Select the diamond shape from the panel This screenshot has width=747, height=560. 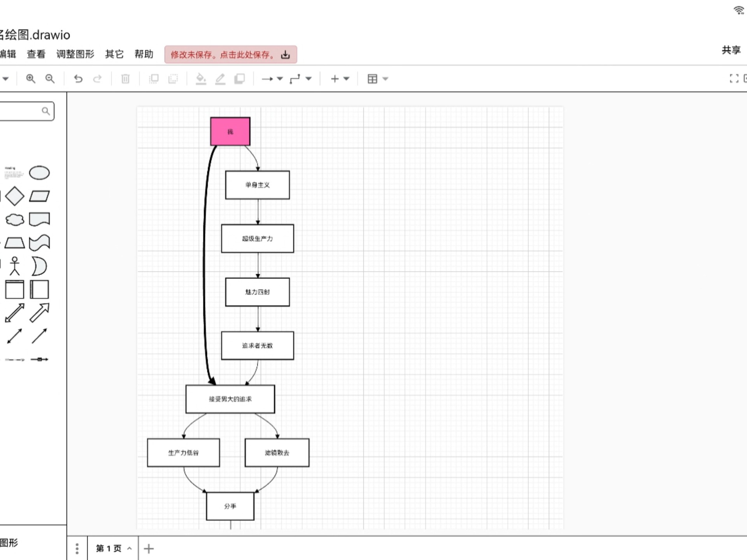(x=14, y=196)
